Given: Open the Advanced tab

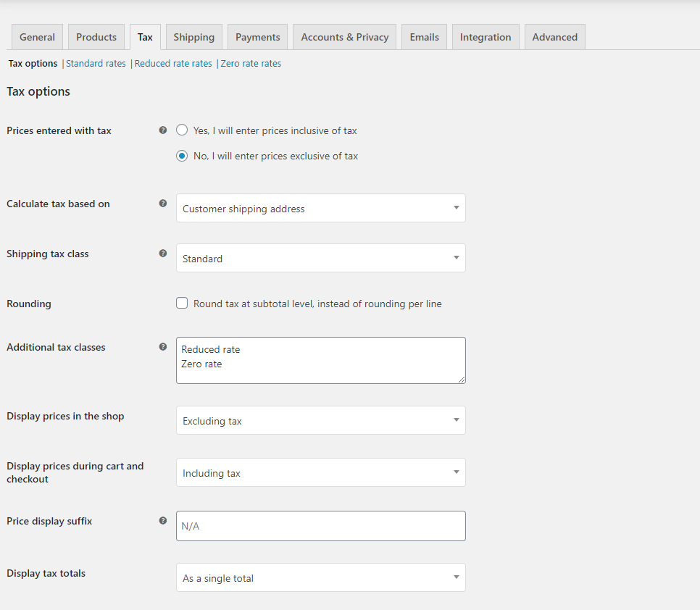Looking at the screenshot, I should [x=555, y=37].
